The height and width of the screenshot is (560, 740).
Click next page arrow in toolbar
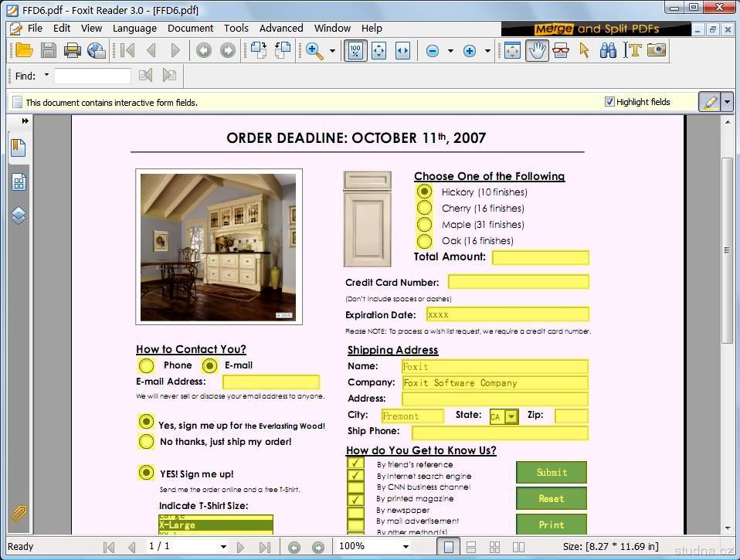click(x=175, y=50)
